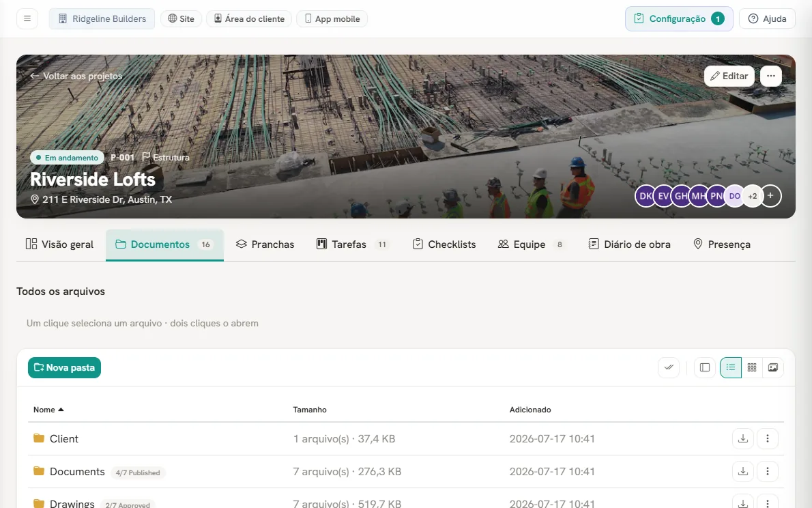Open the App mobile button
Viewport: 812px width, 508px height.
[x=332, y=18]
